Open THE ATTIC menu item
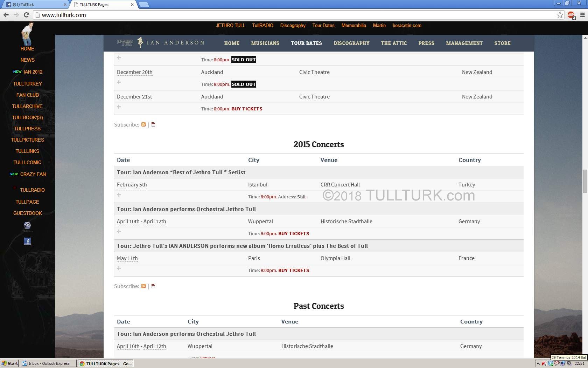The image size is (588, 368). coord(394,43)
